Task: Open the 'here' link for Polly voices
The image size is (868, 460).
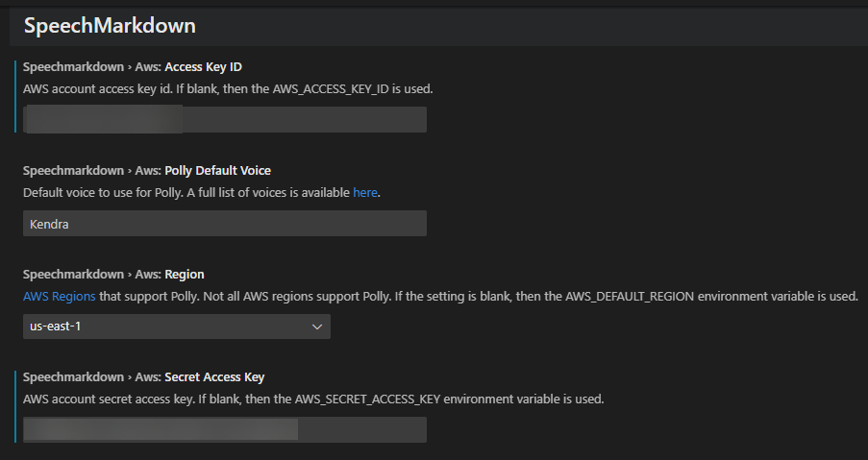Action: click(365, 192)
